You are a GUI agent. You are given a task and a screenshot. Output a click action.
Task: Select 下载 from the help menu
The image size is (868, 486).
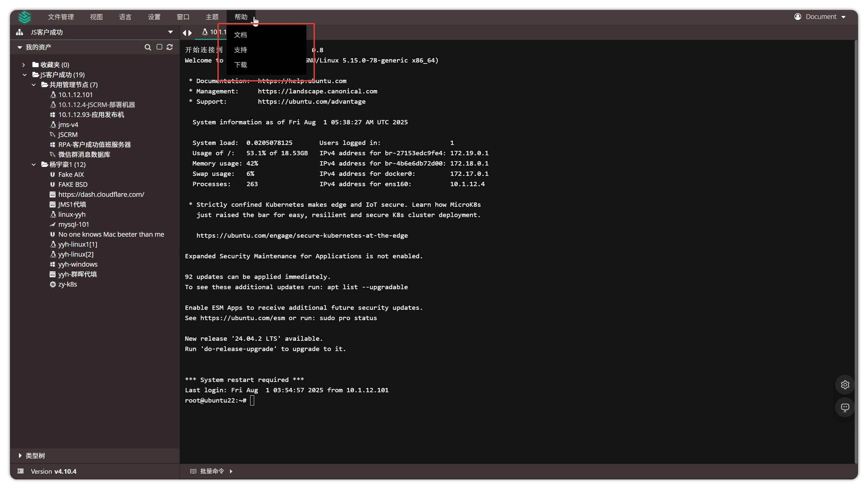[x=266, y=64]
